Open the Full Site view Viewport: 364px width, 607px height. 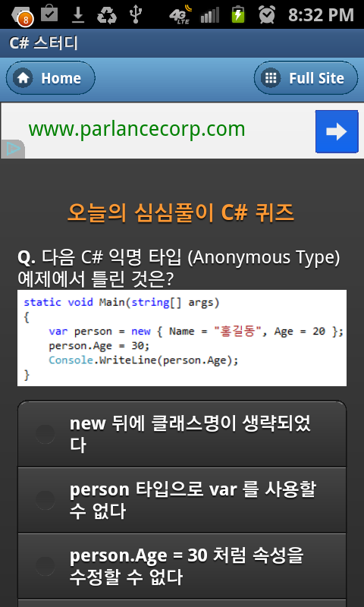pyautogui.click(x=306, y=78)
